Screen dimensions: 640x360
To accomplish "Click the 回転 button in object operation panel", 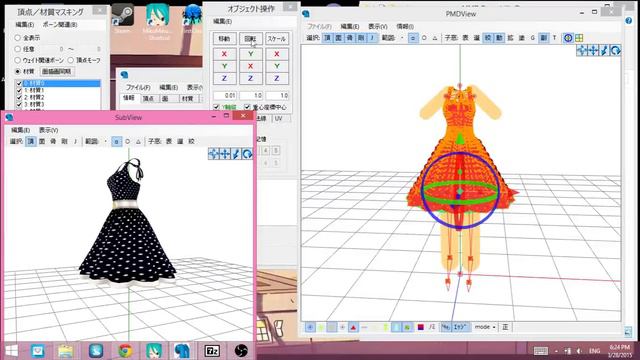I will coord(250,39).
